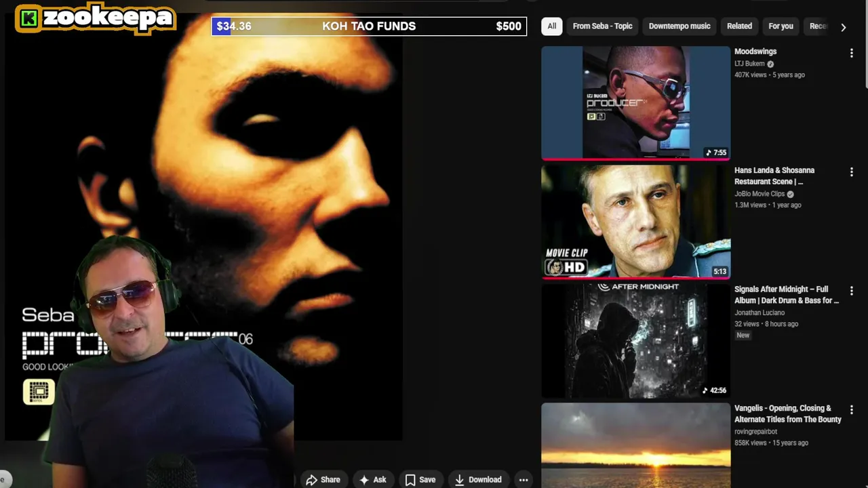Visit the rovingrepairbot channel

click(x=755, y=432)
